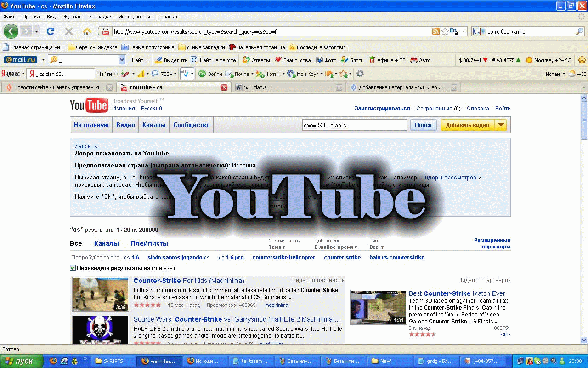This screenshot has height=368, width=588.
Task: Open the Counter-Strike For Kids thumbnail
Action: pyautogui.click(x=101, y=294)
